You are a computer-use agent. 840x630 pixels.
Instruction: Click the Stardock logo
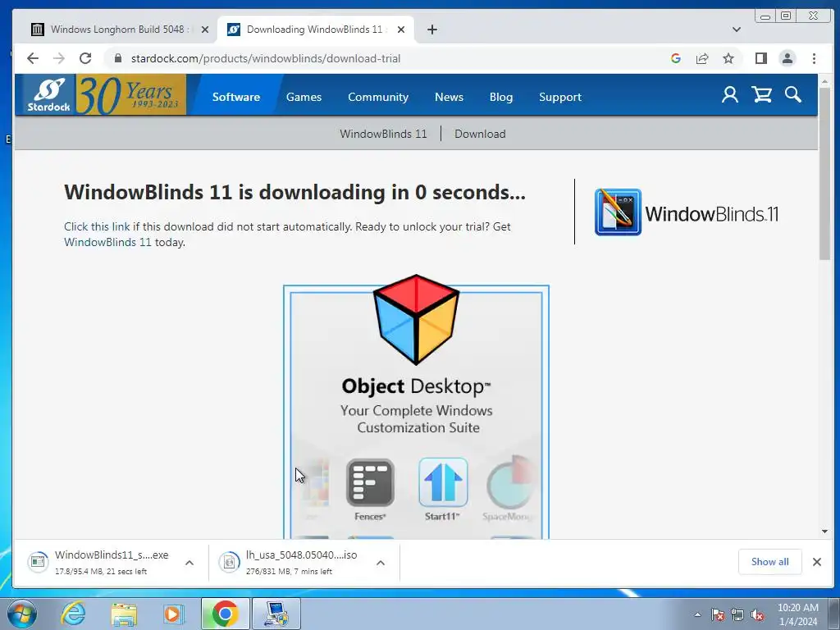[x=49, y=95]
